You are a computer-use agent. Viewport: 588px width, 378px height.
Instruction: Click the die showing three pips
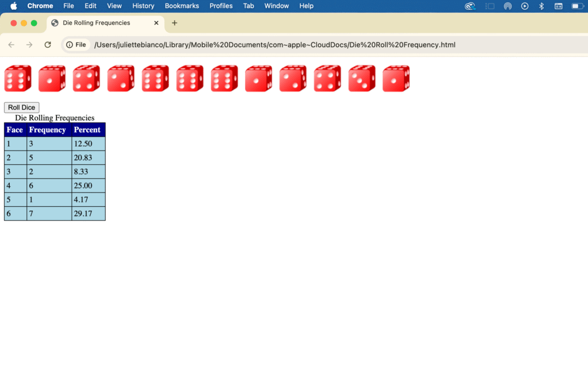362,79
